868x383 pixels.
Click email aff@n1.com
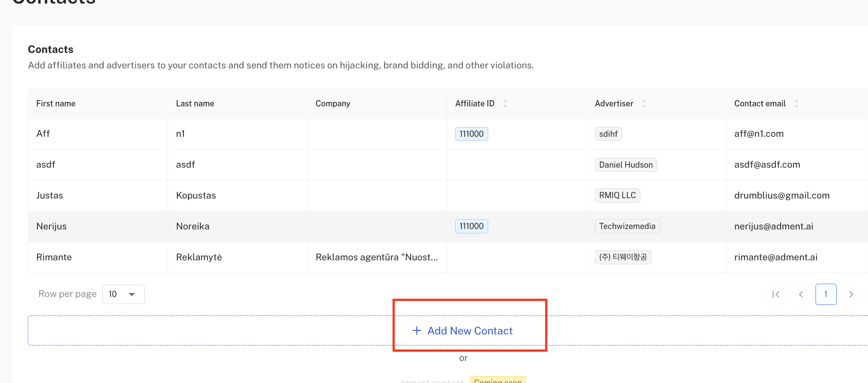(x=759, y=134)
